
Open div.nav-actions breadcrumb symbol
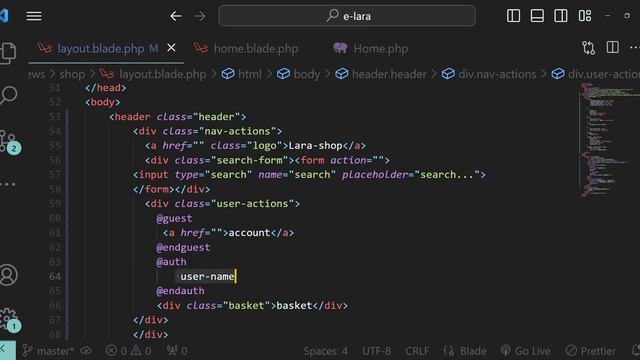click(489, 74)
